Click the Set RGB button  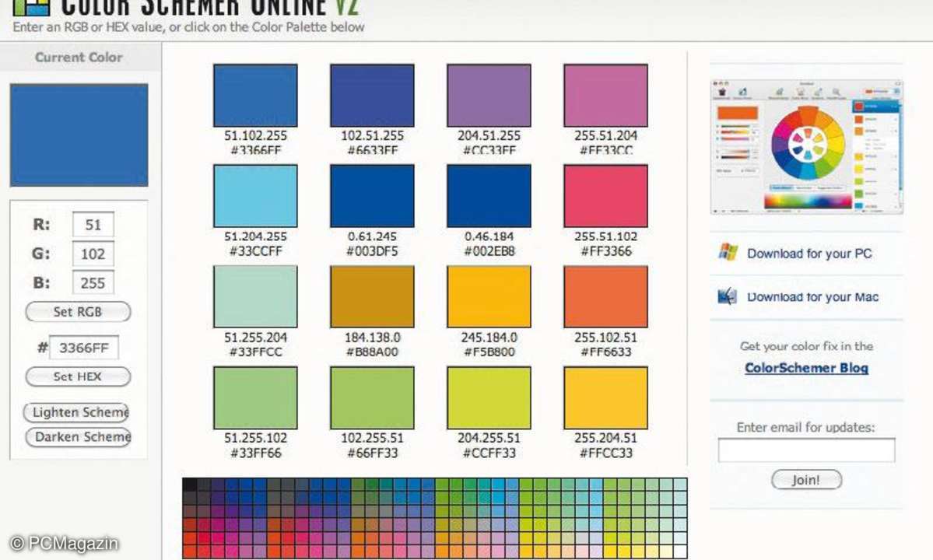click(x=78, y=312)
